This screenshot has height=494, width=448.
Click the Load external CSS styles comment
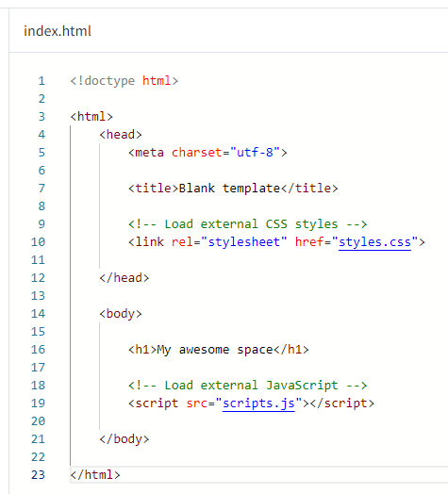[247, 224]
